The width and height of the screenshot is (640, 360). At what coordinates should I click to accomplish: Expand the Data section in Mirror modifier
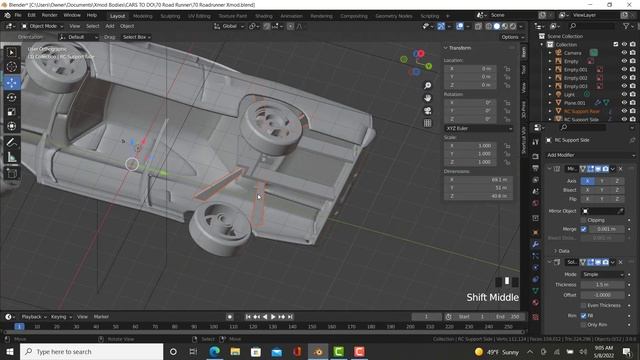pos(562,251)
